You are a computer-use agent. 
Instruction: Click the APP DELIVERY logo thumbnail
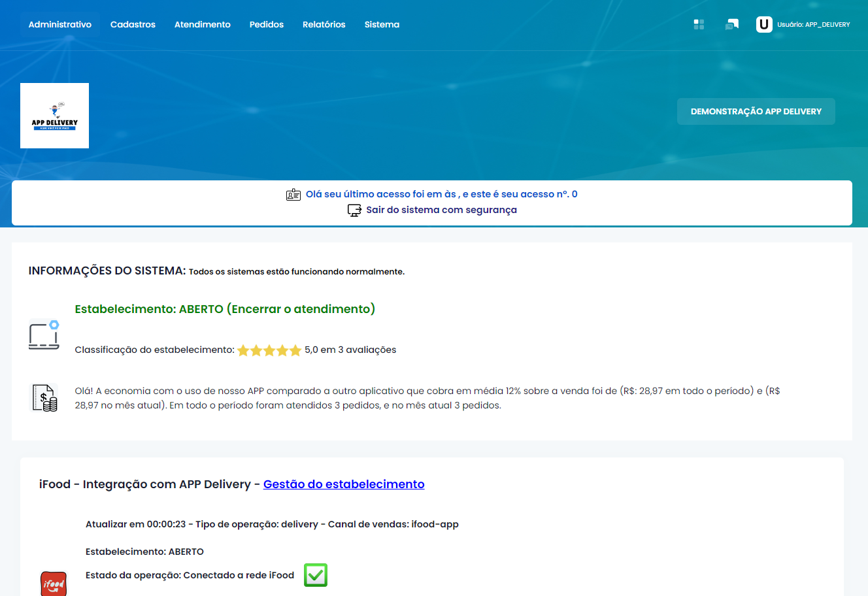pyautogui.click(x=54, y=116)
